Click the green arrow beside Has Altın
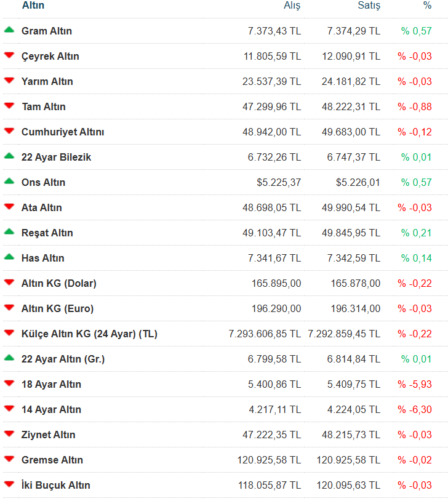Screen dimensions: 448x501 click(9, 257)
